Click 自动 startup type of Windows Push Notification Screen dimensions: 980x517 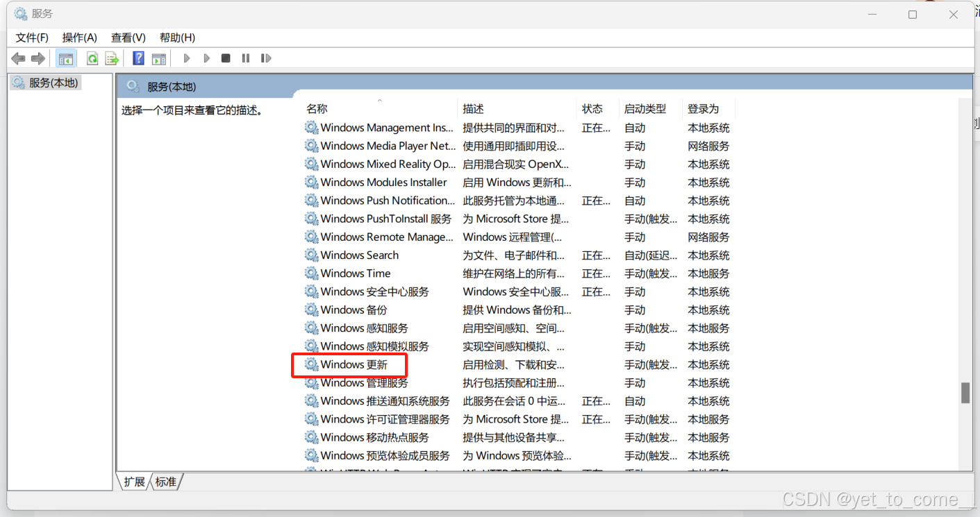click(635, 201)
